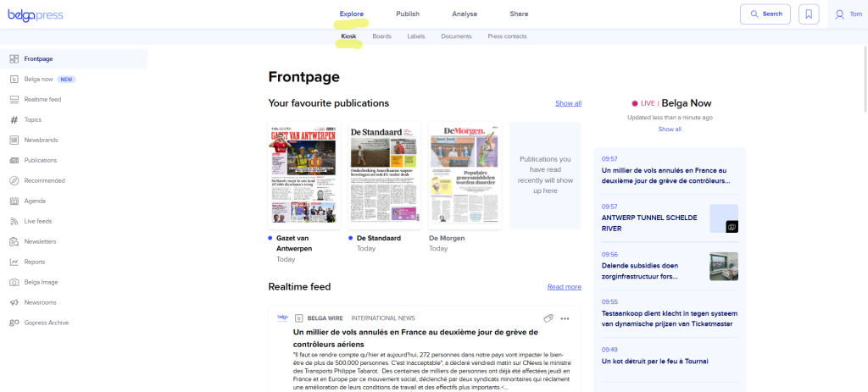This screenshot has height=392, width=868.
Task: Switch to the Share tab
Action: (x=520, y=14)
